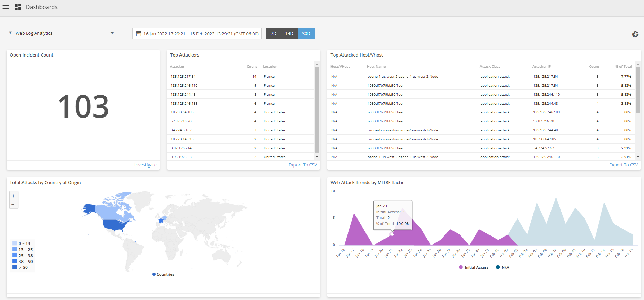Expand the Web Log Analytics dashboard dropdown

point(112,33)
